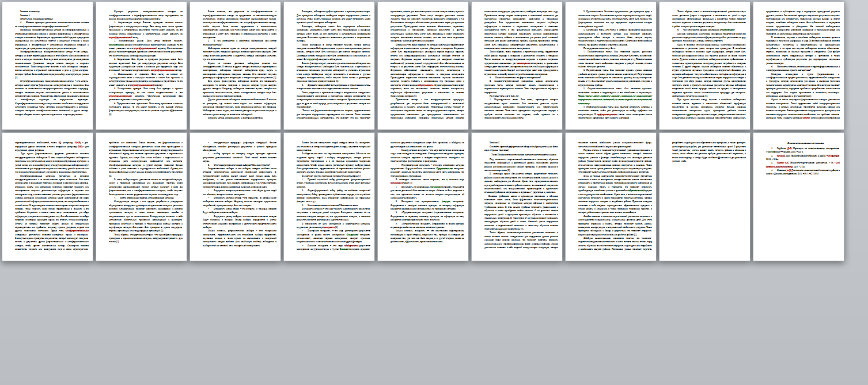Select the fourth page in the top row
The height and width of the screenshot is (385, 868).
(329, 66)
